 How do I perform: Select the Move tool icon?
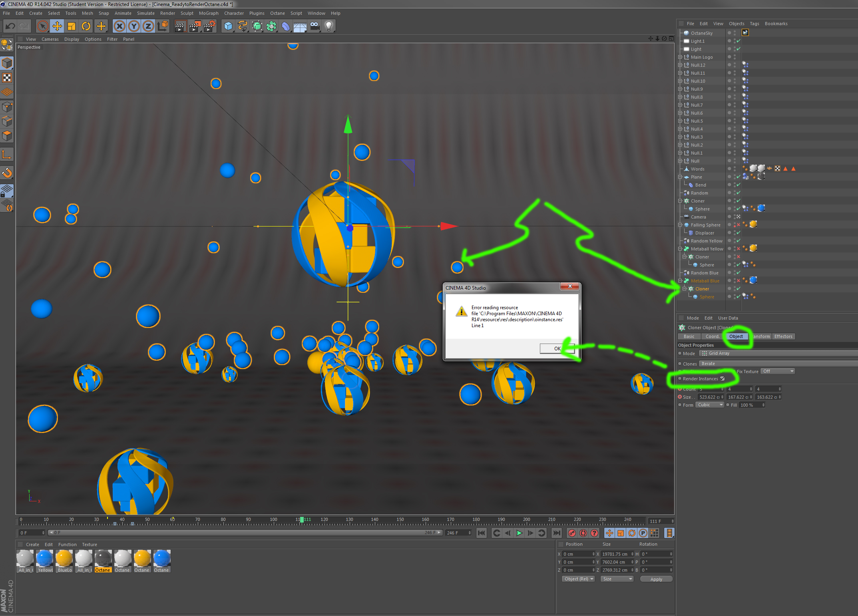coord(57,26)
